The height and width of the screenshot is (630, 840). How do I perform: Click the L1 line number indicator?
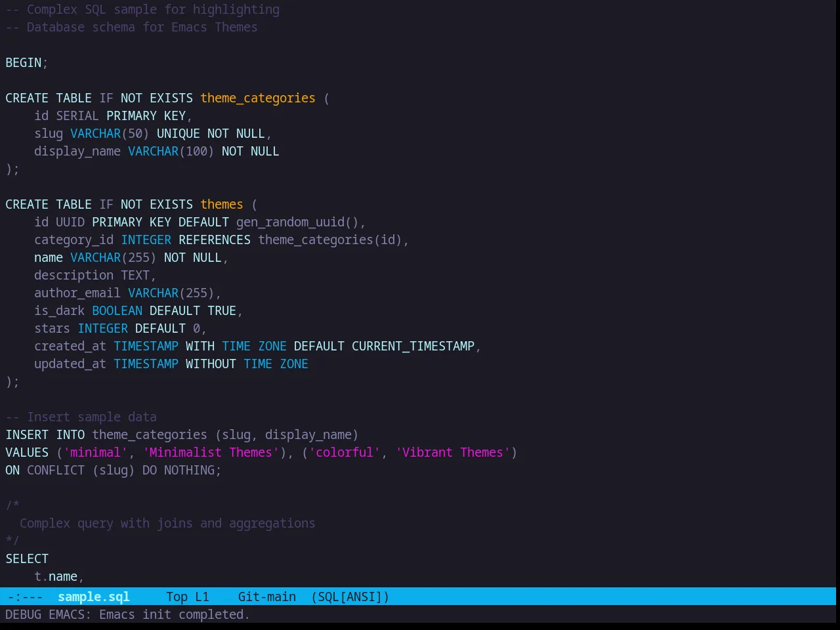202,597
